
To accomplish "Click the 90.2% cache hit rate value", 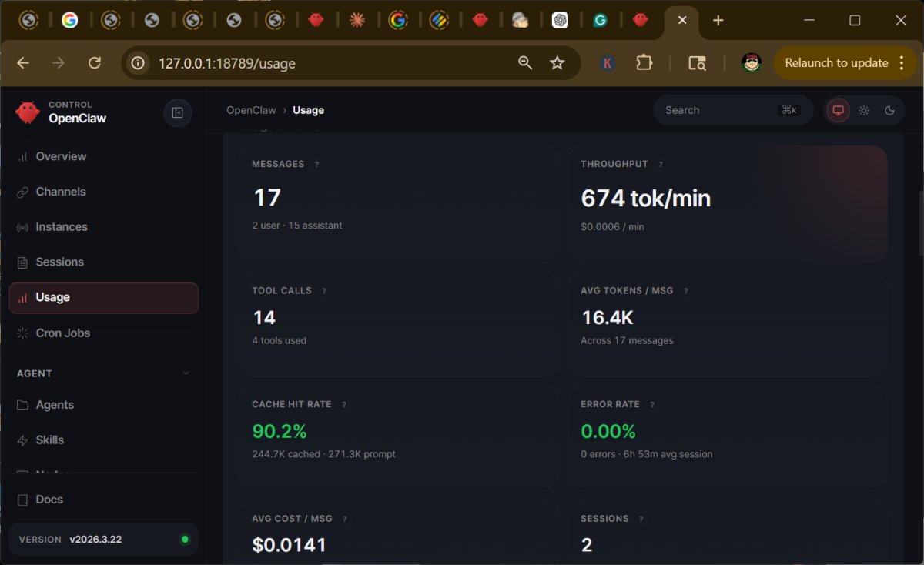I will [x=280, y=432].
